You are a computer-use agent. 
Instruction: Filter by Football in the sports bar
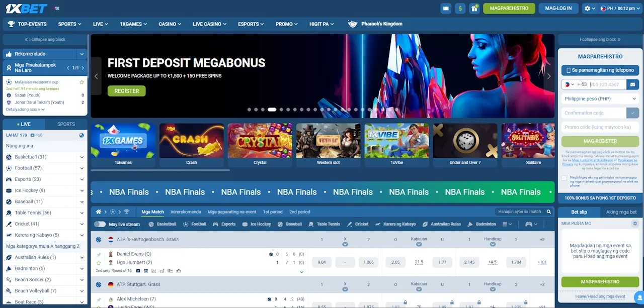click(195, 224)
